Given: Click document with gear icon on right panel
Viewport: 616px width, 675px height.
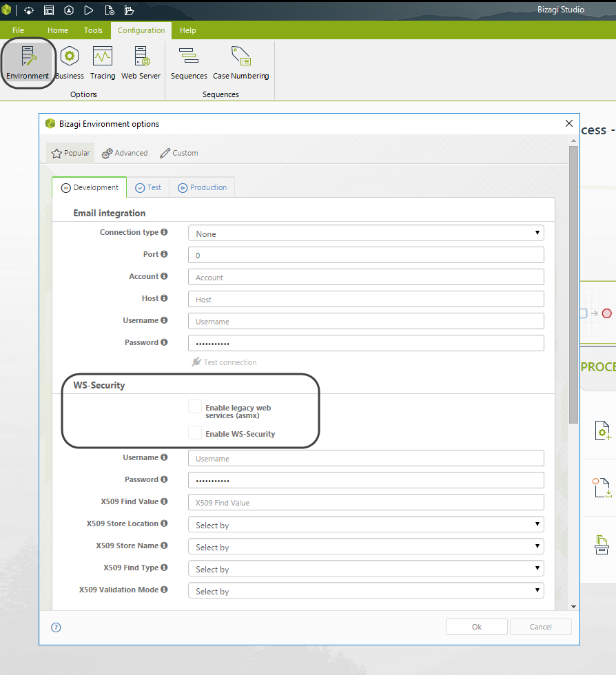Looking at the screenshot, I should 603,430.
